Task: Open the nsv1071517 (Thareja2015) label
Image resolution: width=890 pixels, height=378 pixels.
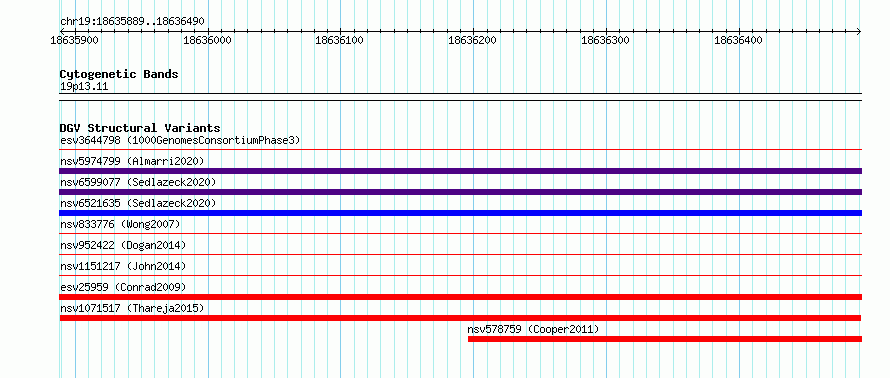Action: (x=132, y=308)
